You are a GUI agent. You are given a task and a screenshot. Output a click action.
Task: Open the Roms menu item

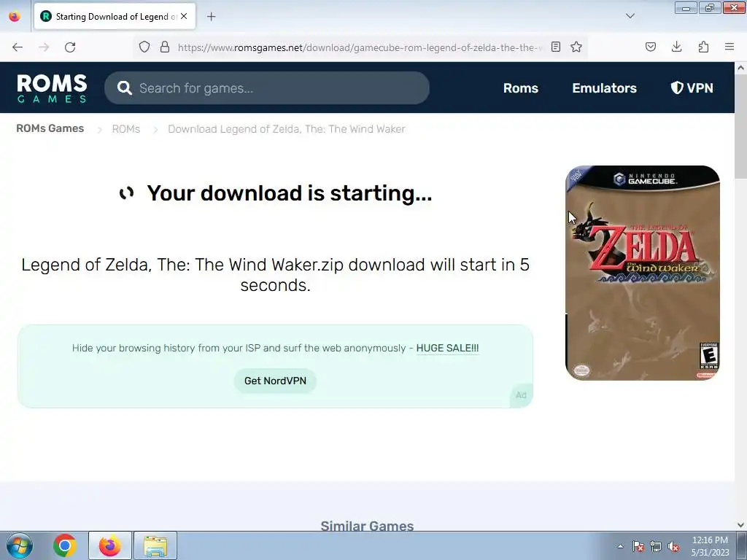tap(521, 88)
